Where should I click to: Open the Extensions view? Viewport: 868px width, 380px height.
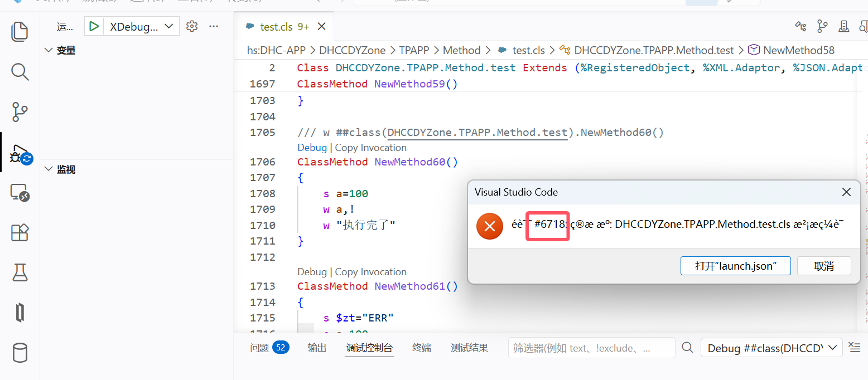click(x=20, y=232)
